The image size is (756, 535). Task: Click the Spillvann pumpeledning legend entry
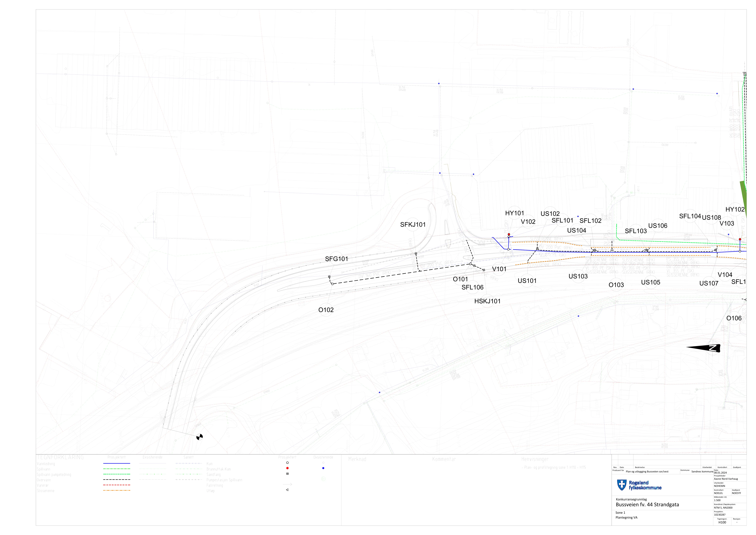(x=54, y=475)
